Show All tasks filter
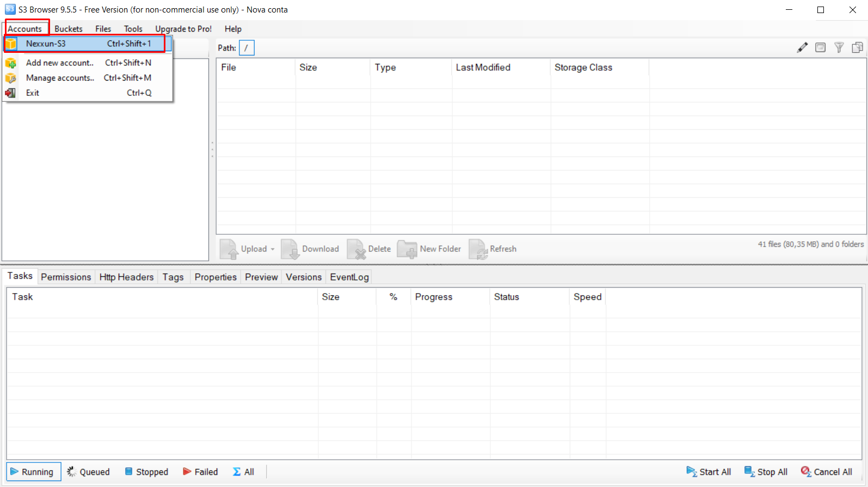 [243, 472]
